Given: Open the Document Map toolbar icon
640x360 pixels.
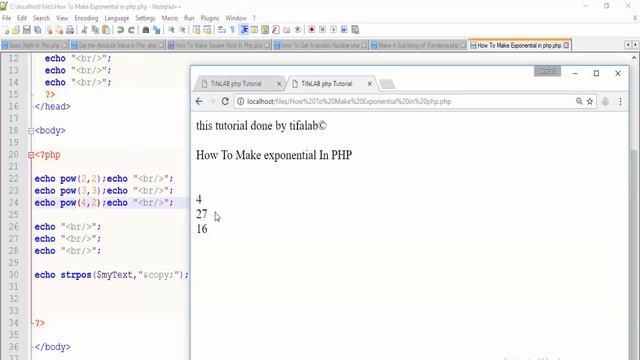Looking at the screenshot, I should click(265, 30).
